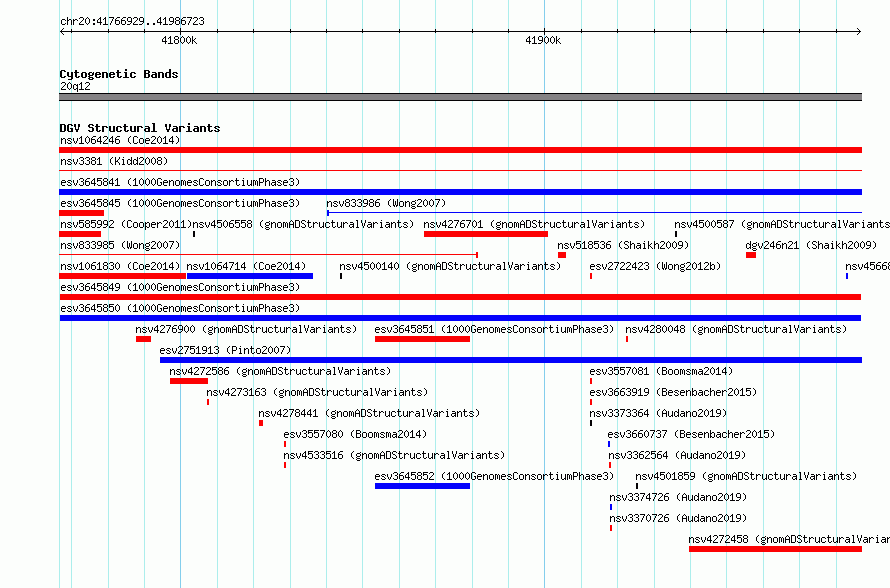Open dgv246n21 (Shaikh2009) variant label
Screen dimensions: 890x588
coord(811,245)
